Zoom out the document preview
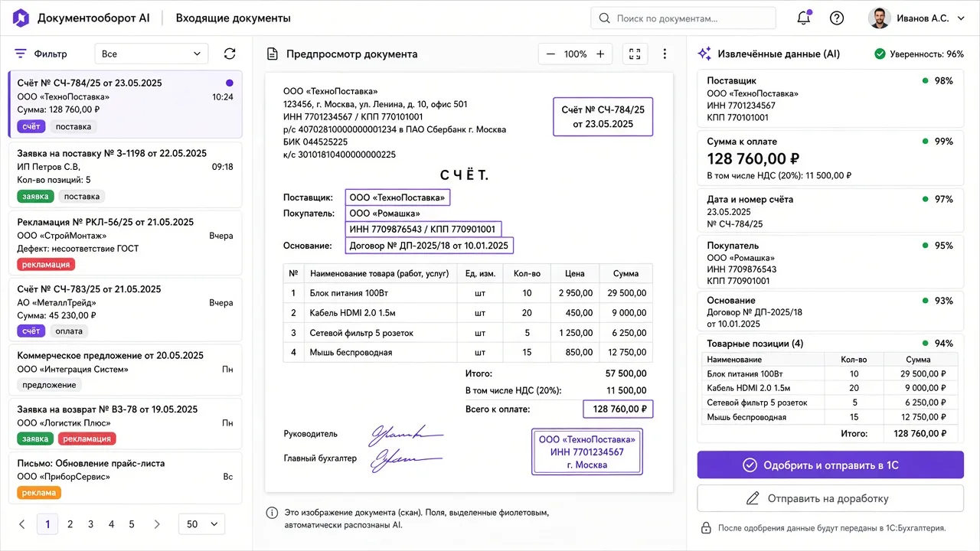980x551 pixels. (x=551, y=54)
